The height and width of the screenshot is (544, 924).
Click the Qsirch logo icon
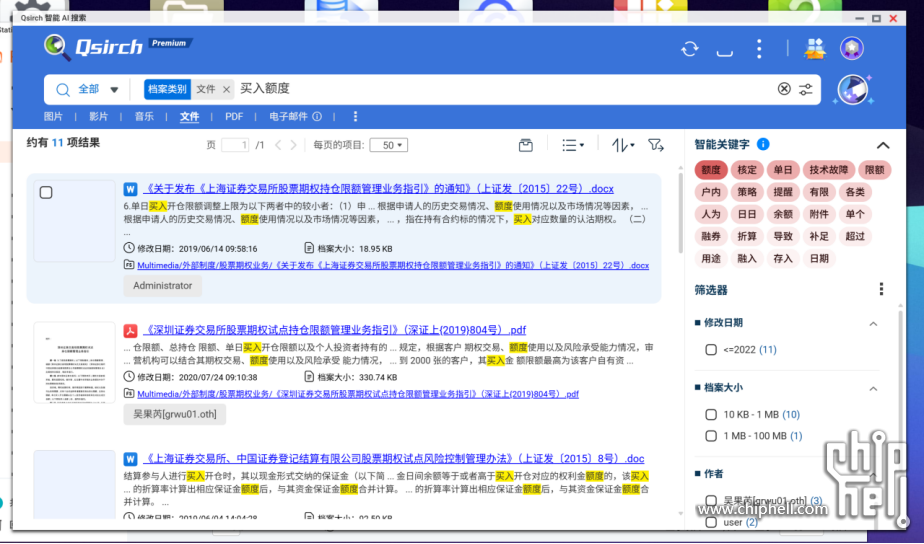tap(57, 47)
